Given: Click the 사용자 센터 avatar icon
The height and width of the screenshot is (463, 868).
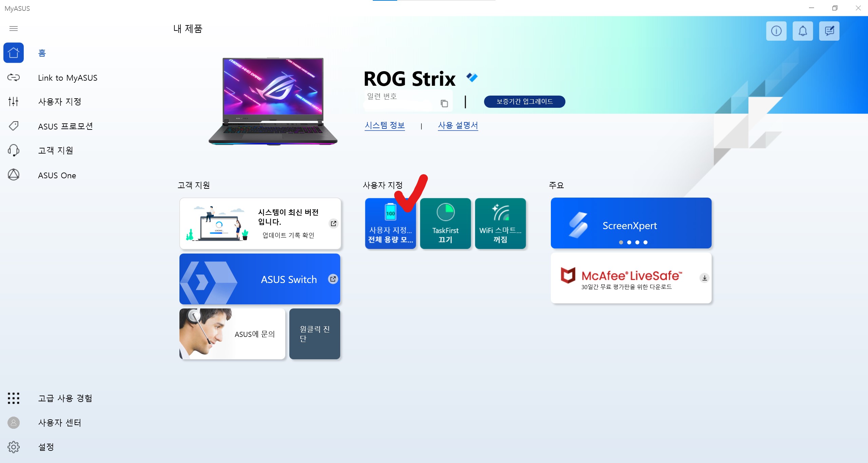Looking at the screenshot, I should (14, 423).
